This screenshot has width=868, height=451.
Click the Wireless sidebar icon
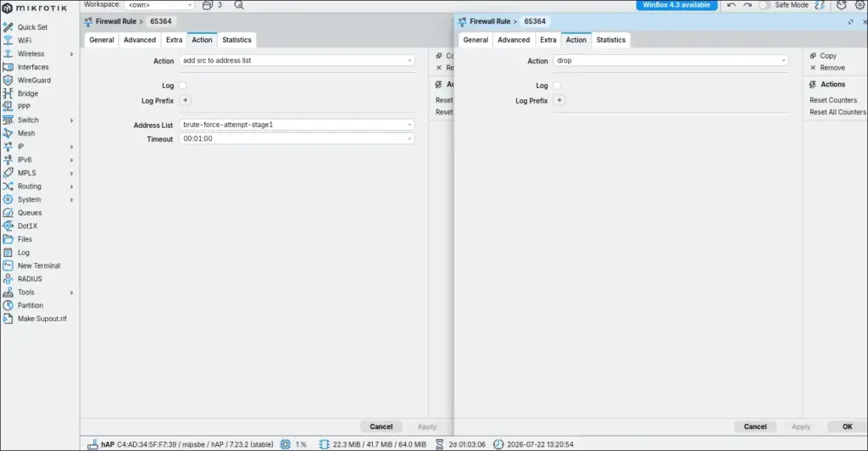coord(8,53)
